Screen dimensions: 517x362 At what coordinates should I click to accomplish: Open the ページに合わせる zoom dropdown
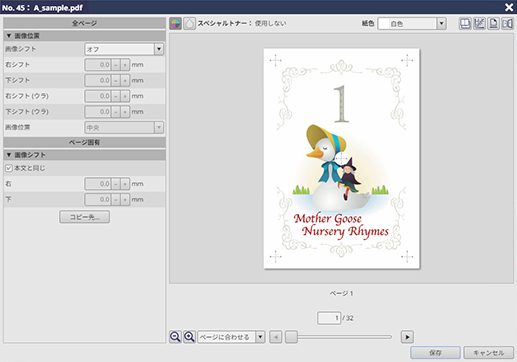pos(231,337)
